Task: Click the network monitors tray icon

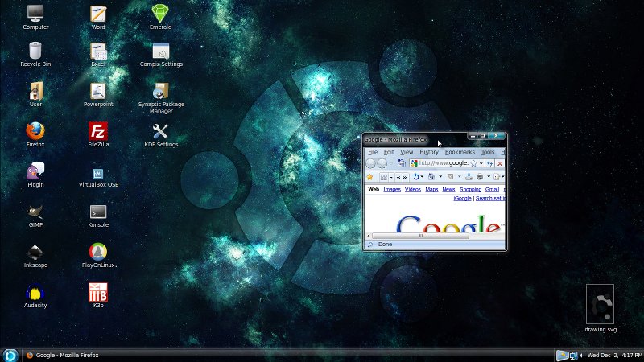Action: pos(573,356)
